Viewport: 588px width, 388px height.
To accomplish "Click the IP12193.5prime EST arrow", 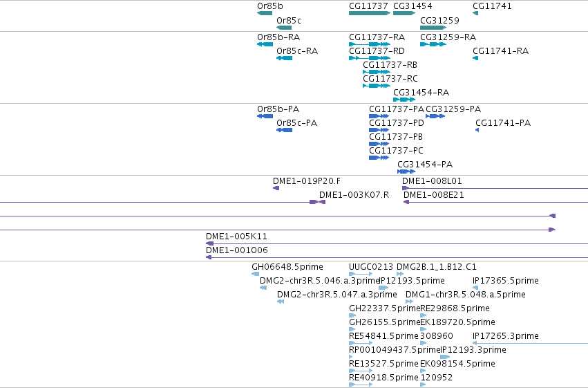I will (x=383, y=288).
